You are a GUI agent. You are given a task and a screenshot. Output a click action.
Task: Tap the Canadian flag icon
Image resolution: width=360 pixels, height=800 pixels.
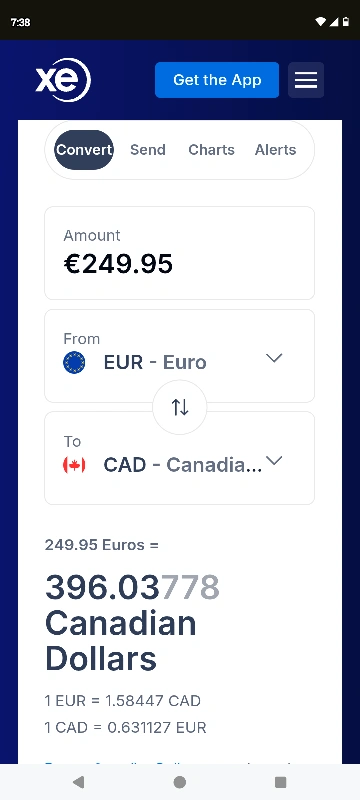(74, 465)
